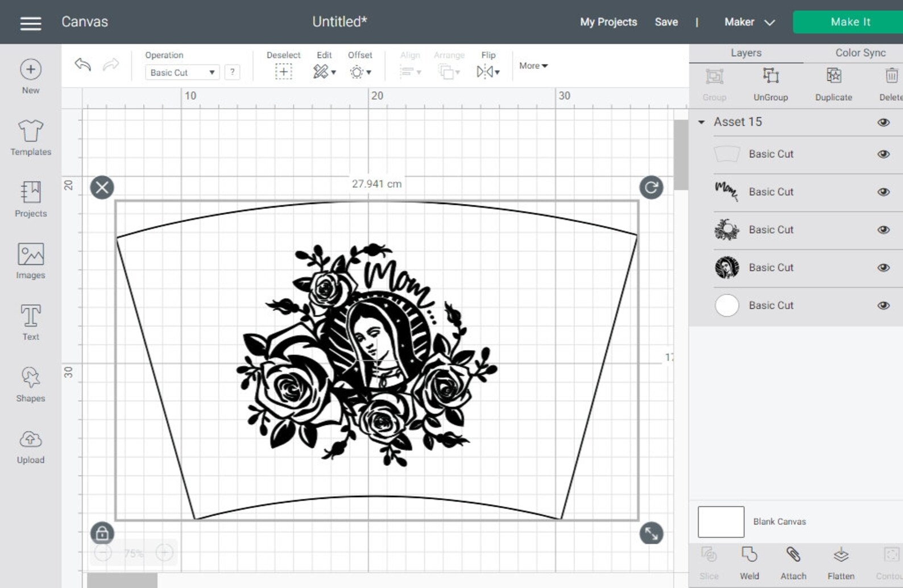Open the Edit dropdown
This screenshot has width=903, height=588.
[x=324, y=65]
